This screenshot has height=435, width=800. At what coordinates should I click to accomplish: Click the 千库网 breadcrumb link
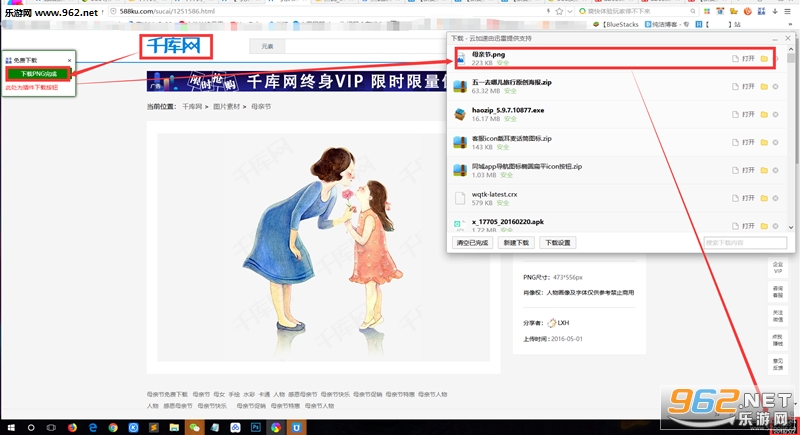tap(192, 107)
